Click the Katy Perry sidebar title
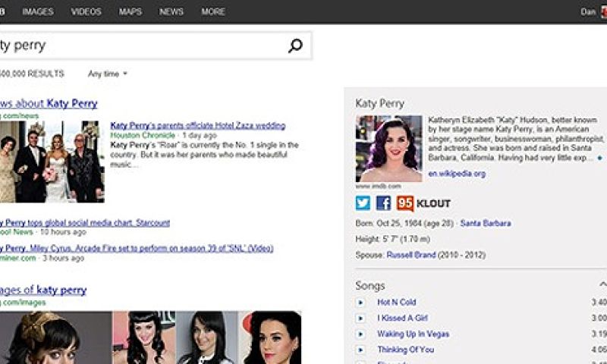The image size is (607, 364). pyautogui.click(x=380, y=103)
